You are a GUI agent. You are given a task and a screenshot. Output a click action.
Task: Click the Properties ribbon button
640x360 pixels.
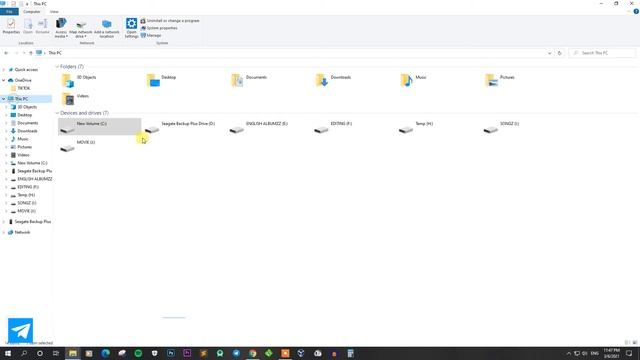(x=11, y=26)
